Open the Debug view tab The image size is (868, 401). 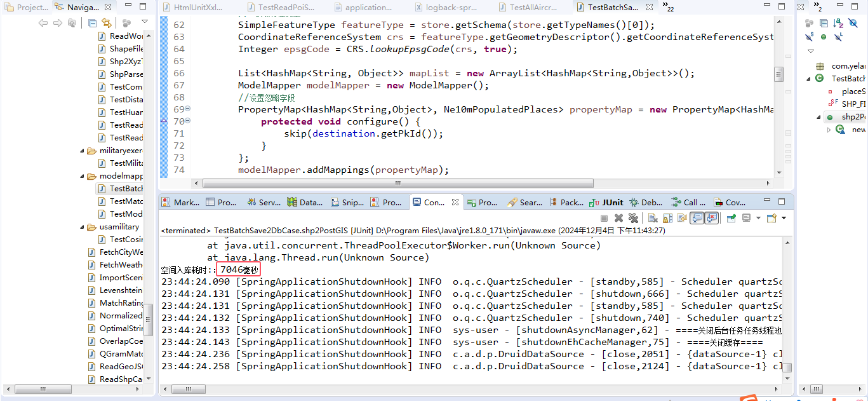click(646, 202)
